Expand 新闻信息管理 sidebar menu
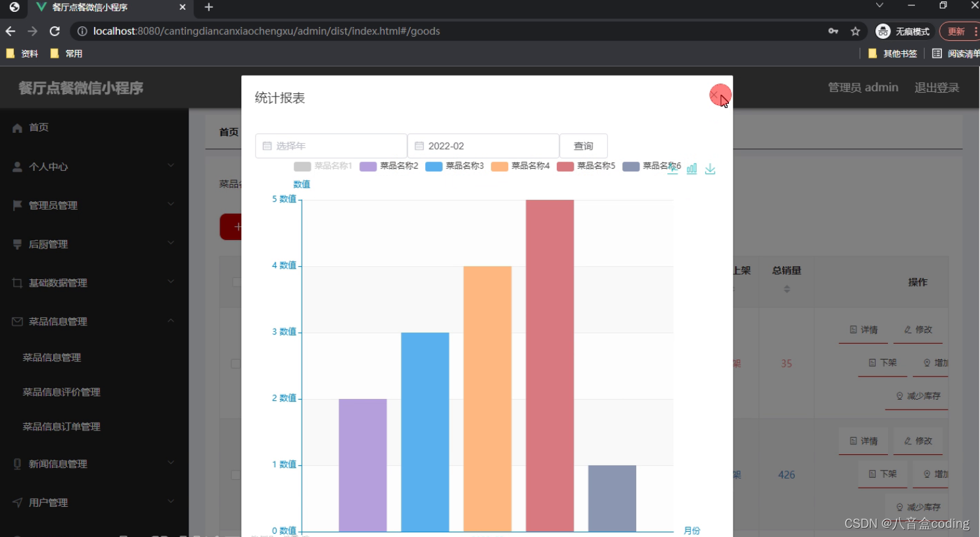980x537 pixels. 94,463
